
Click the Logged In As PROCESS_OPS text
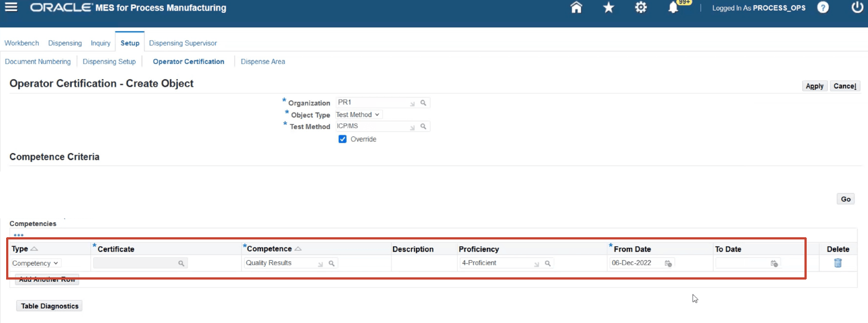[759, 8]
